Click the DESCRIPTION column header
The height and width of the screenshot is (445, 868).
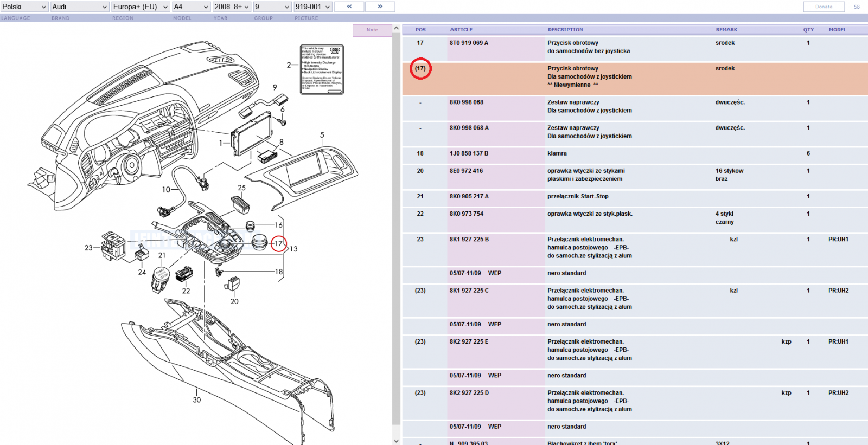(565, 30)
